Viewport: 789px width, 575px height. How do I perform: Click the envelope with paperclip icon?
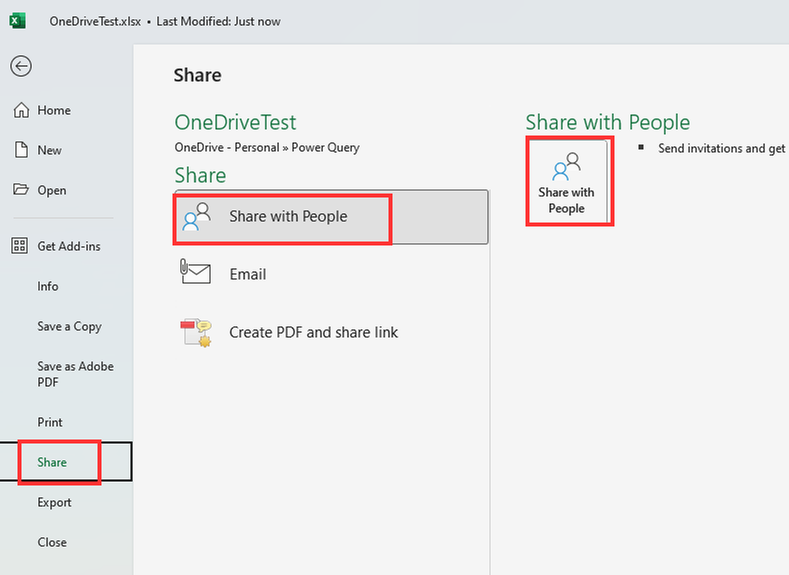point(195,272)
